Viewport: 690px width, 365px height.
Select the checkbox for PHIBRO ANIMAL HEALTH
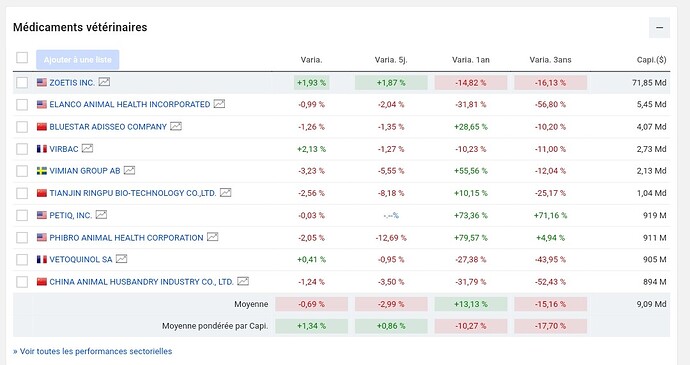[22, 238]
